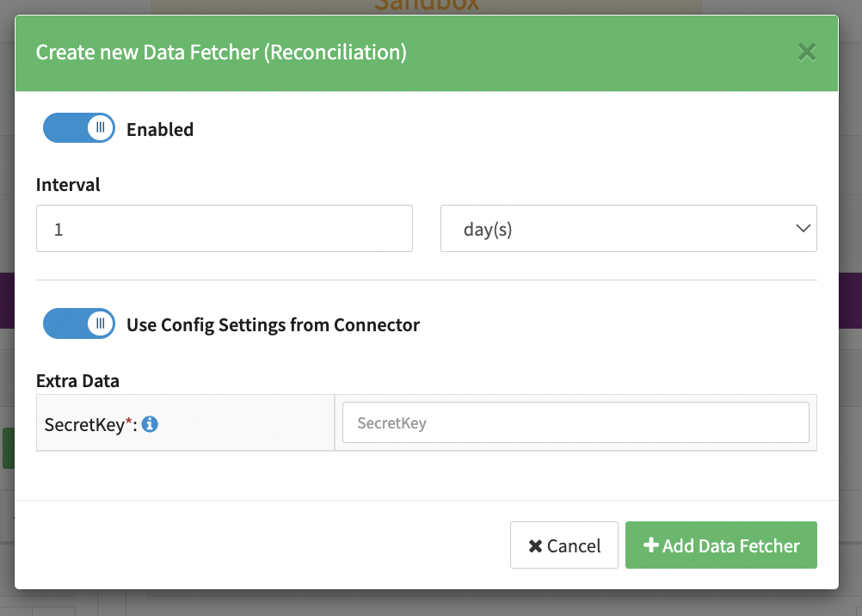This screenshot has width=862, height=616.
Task: Close the Create new Data Fetcher dialog
Action: (x=806, y=52)
